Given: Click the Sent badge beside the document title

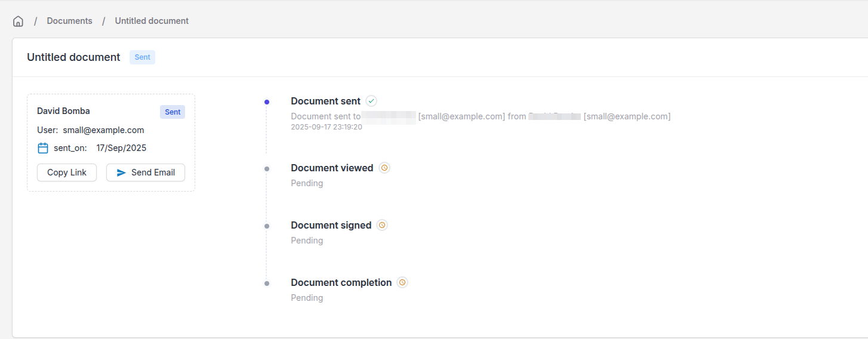Looking at the screenshot, I should (142, 57).
